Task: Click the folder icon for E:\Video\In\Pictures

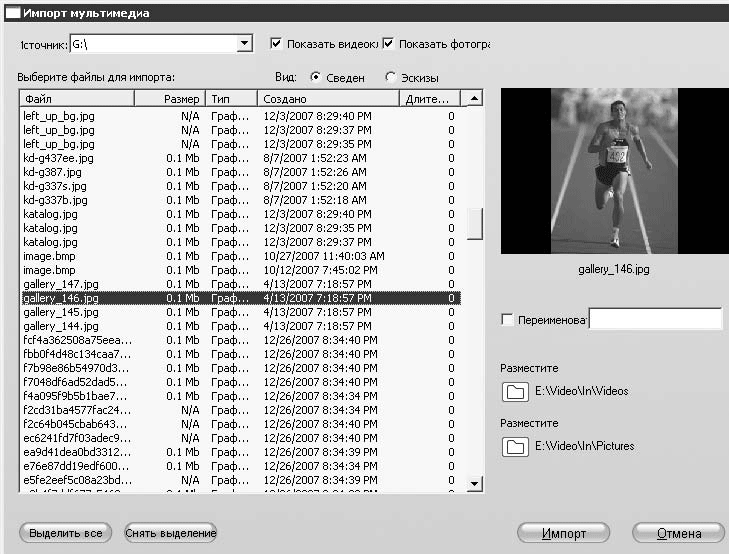Action: (516, 446)
